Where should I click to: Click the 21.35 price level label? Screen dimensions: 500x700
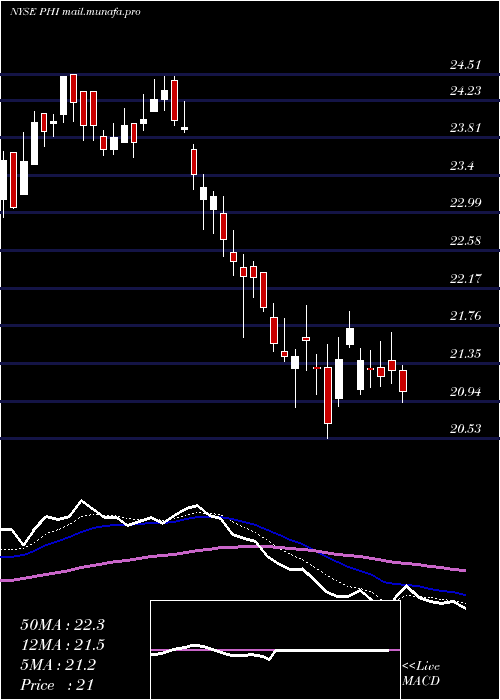pos(465,354)
